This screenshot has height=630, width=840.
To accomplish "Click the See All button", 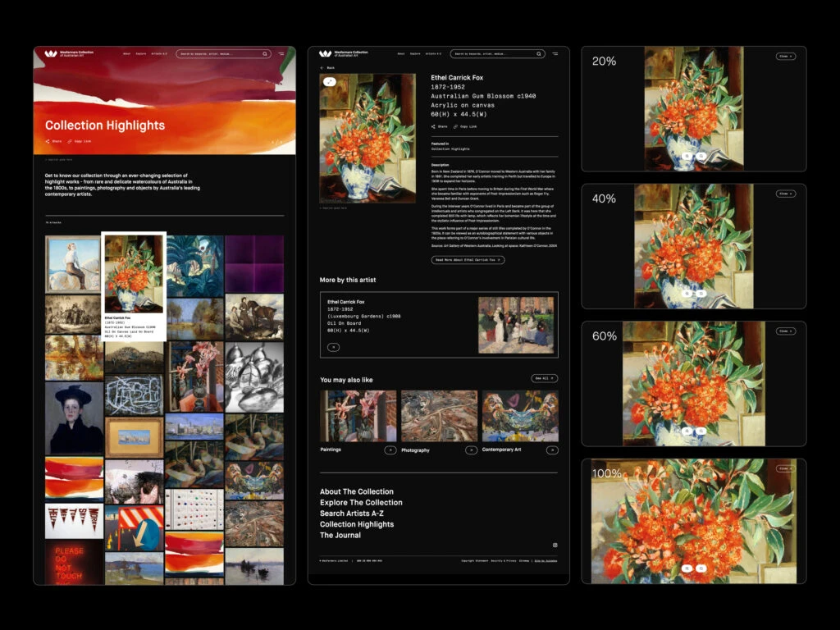I will click(544, 378).
